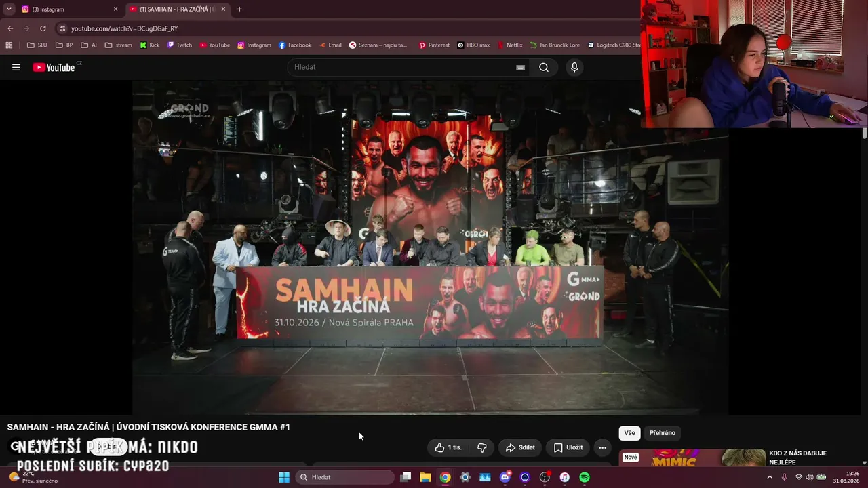Open File Explorer from the taskbar

425,477
